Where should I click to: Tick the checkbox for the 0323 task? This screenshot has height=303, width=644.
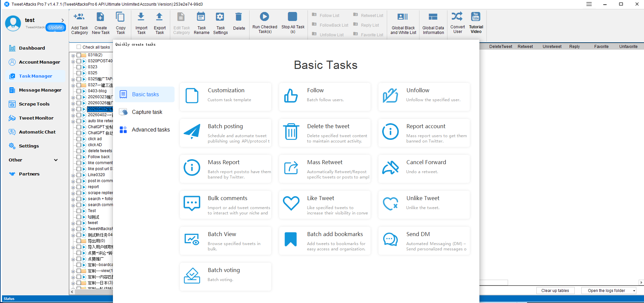click(x=79, y=67)
